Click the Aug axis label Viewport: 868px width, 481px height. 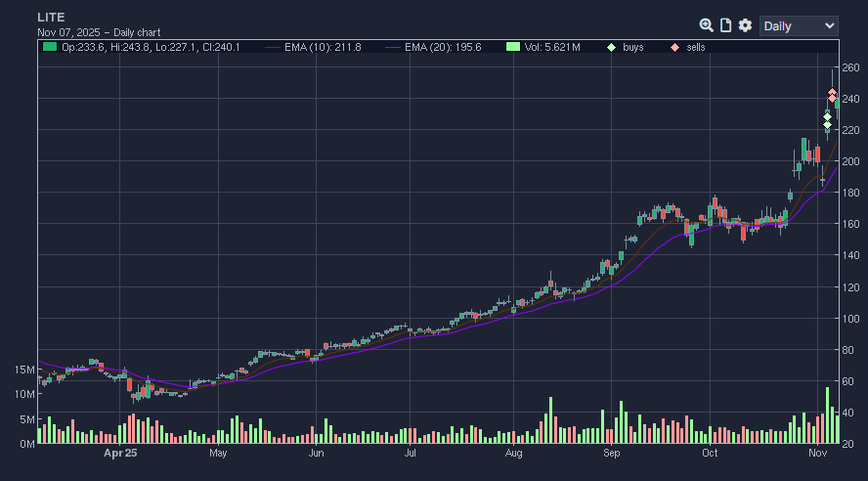(514, 453)
